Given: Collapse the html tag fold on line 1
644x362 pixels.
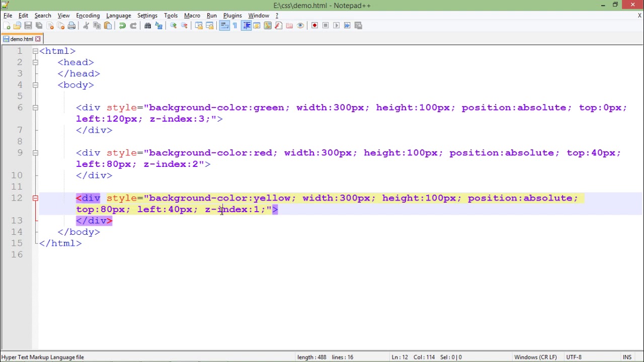Looking at the screenshot, I should click(x=35, y=51).
